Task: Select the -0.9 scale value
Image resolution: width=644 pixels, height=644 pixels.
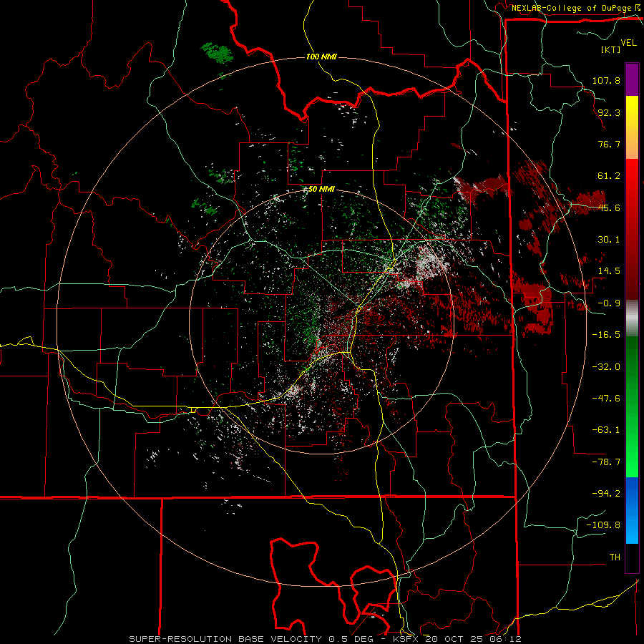Action: point(609,303)
